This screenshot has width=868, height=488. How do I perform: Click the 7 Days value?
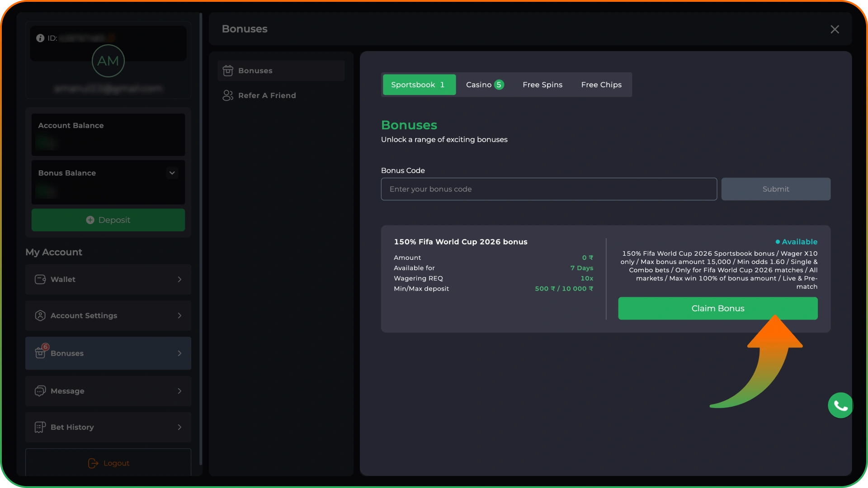582,268
